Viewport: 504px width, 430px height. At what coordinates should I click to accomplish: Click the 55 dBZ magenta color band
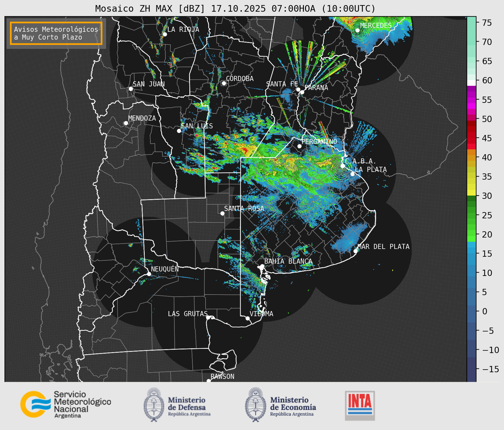click(471, 100)
